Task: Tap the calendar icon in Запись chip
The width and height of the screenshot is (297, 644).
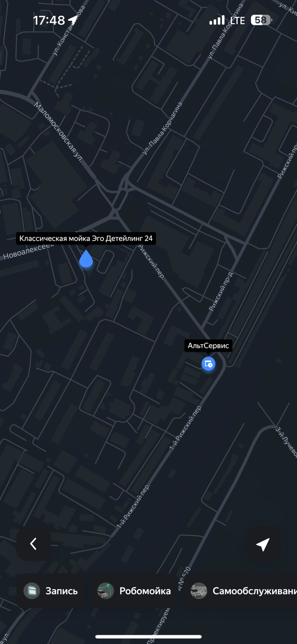Action: click(32, 591)
